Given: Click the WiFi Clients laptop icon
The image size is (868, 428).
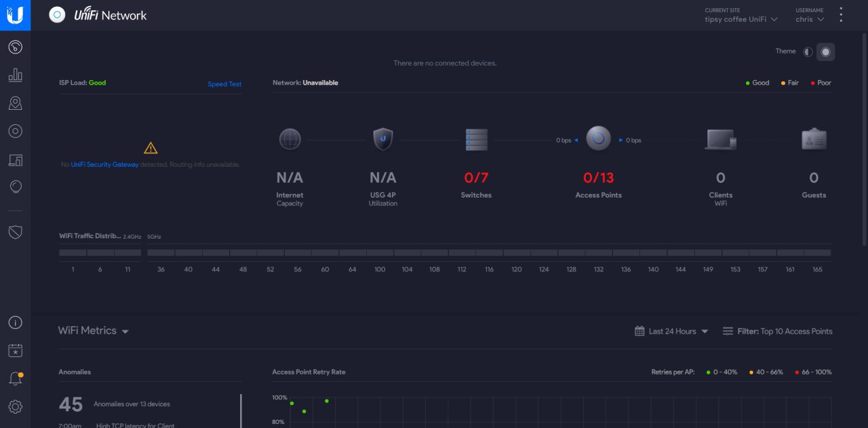Looking at the screenshot, I should coord(720,140).
